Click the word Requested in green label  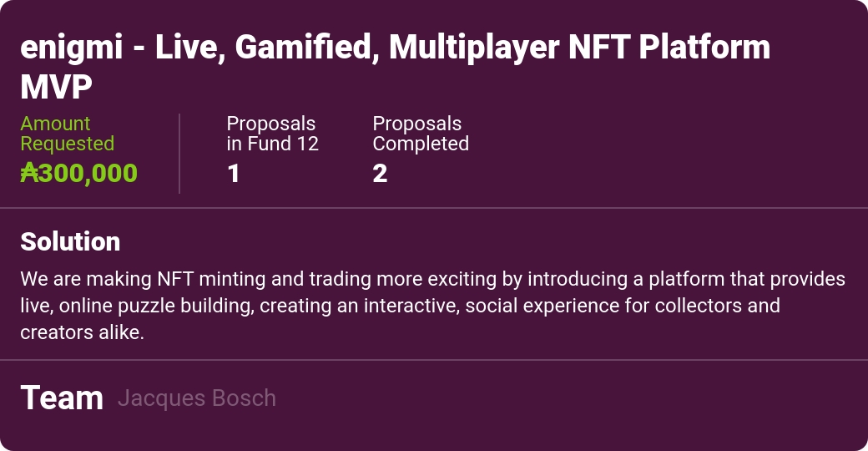[67, 144]
